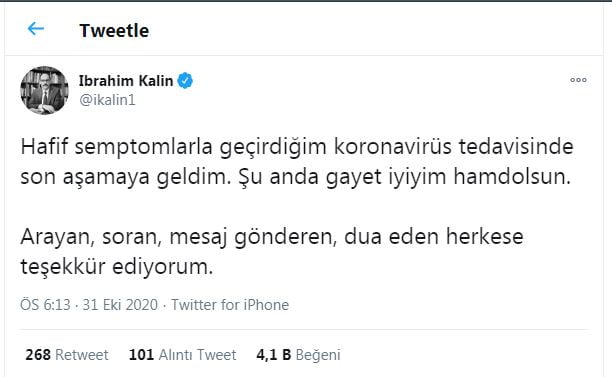Open the 4,1 B Beğeni list
The image size is (612, 377).
(298, 355)
